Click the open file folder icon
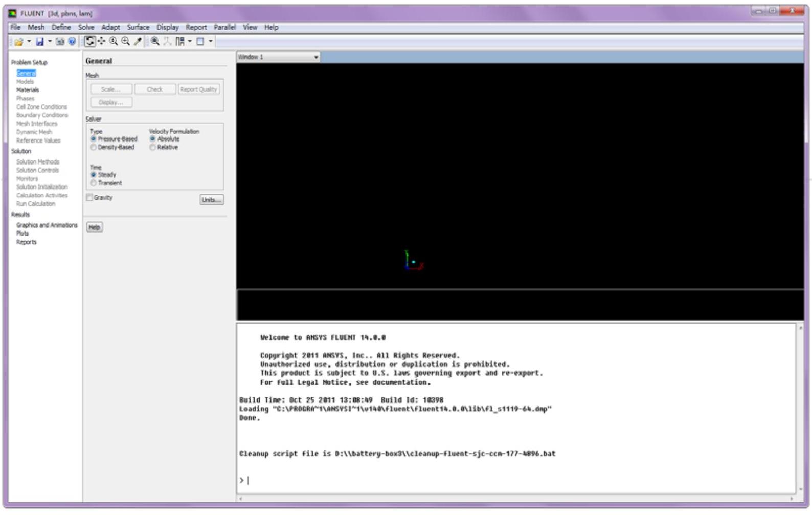 tap(19, 42)
